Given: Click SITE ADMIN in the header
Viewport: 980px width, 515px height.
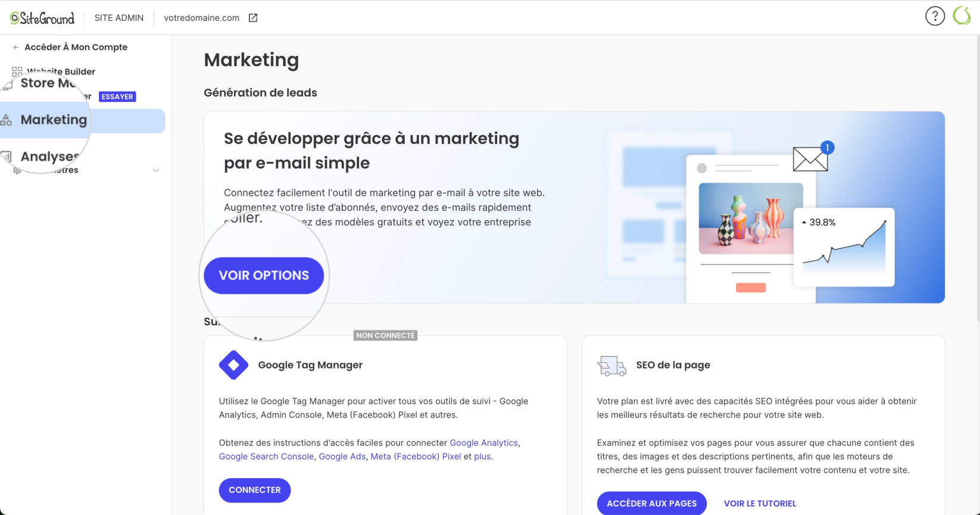Looking at the screenshot, I should 119,18.
